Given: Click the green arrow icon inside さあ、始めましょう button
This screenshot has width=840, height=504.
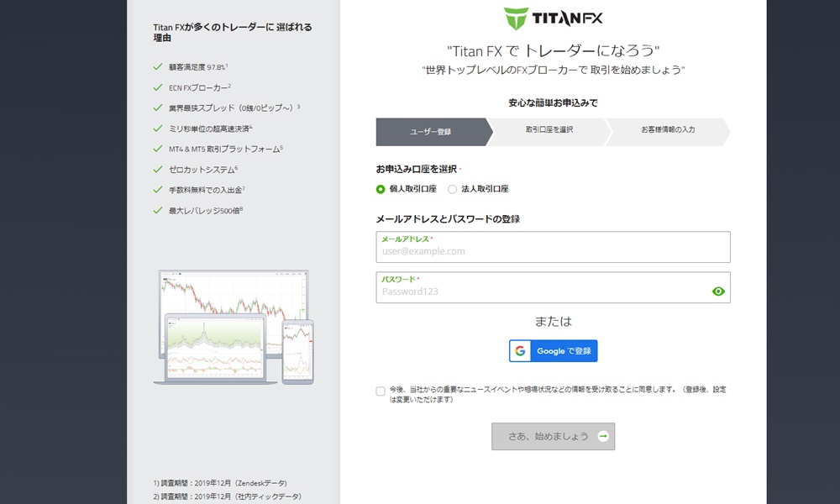Looking at the screenshot, I should click(604, 436).
